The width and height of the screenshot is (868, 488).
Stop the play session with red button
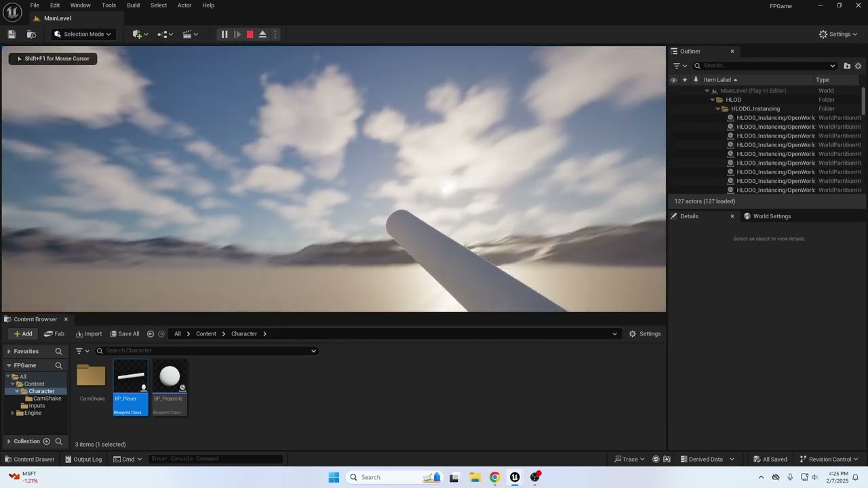pos(250,35)
